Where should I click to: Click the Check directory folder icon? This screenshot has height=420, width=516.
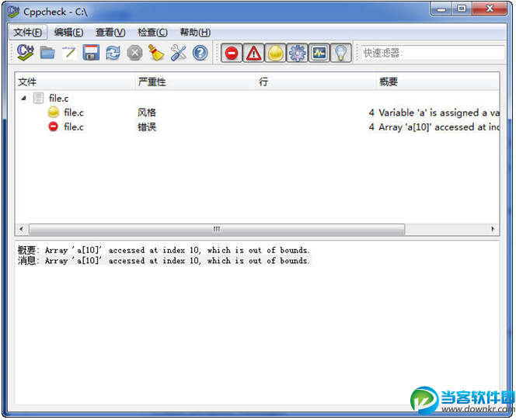[x=47, y=53]
